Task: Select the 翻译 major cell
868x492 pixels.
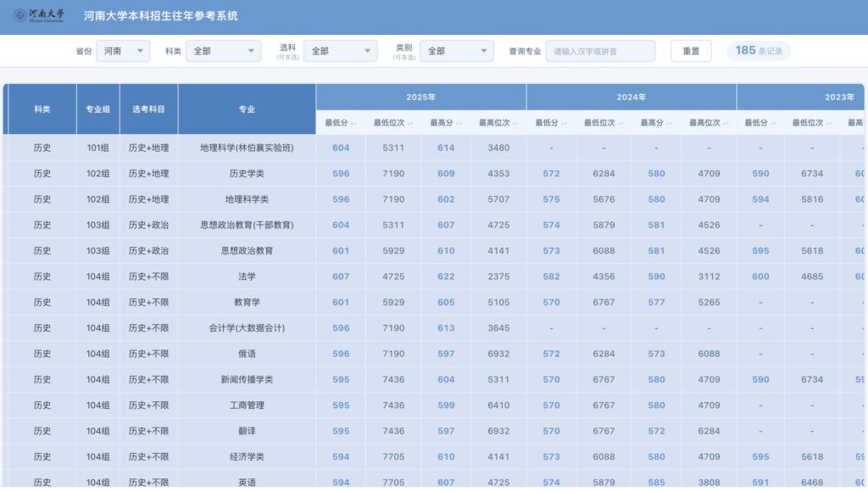Action: coord(247,431)
